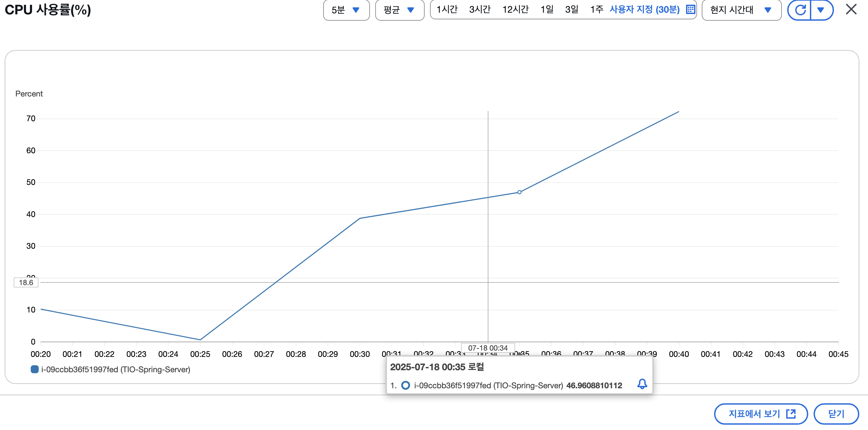Open the refresh interval dropdown arrow
Image resolution: width=868 pixels, height=430 pixels.
[x=821, y=10]
